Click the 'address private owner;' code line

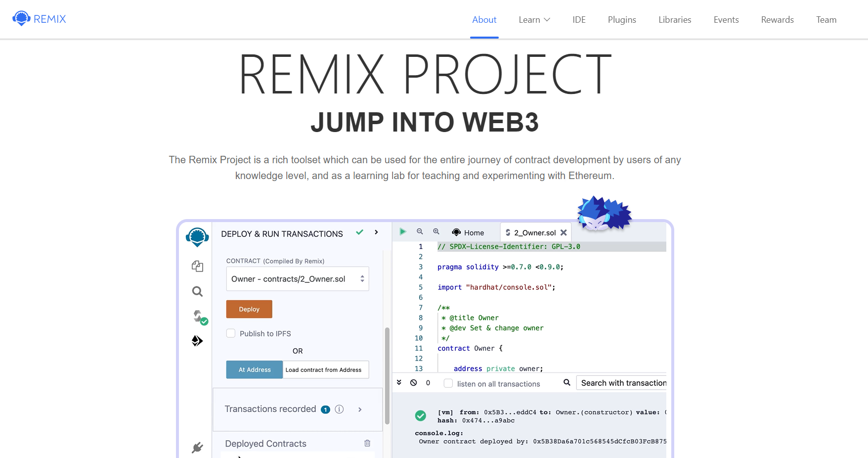click(x=498, y=368)
